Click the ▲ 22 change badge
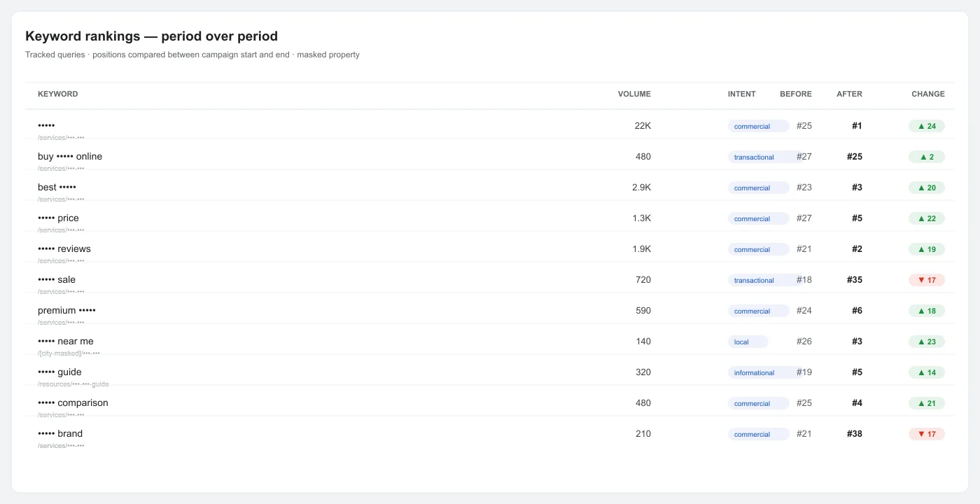The height and width of the screenshot is (504, 980). click(927, 218)
